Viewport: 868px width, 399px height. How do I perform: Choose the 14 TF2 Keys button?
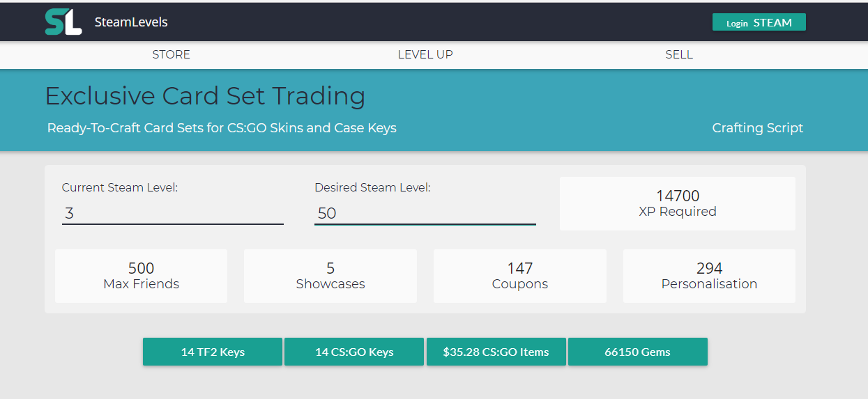pyautogui.click(x=213, y=352)
